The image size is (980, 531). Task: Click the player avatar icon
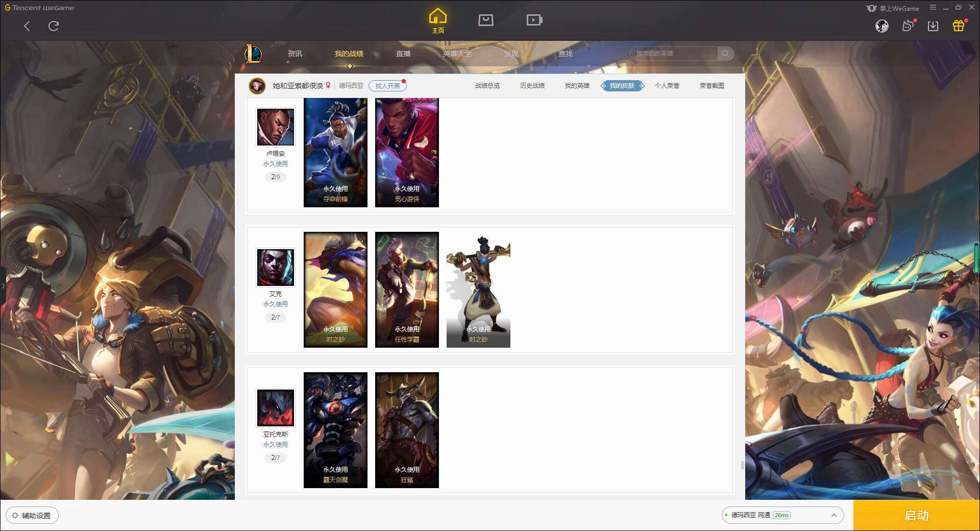pos(257,86)
